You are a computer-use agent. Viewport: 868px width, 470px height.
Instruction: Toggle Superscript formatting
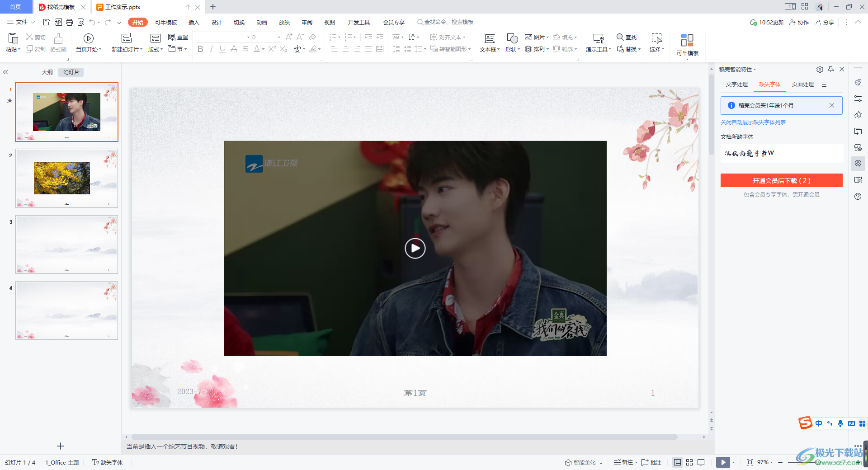tap(272, 49)
